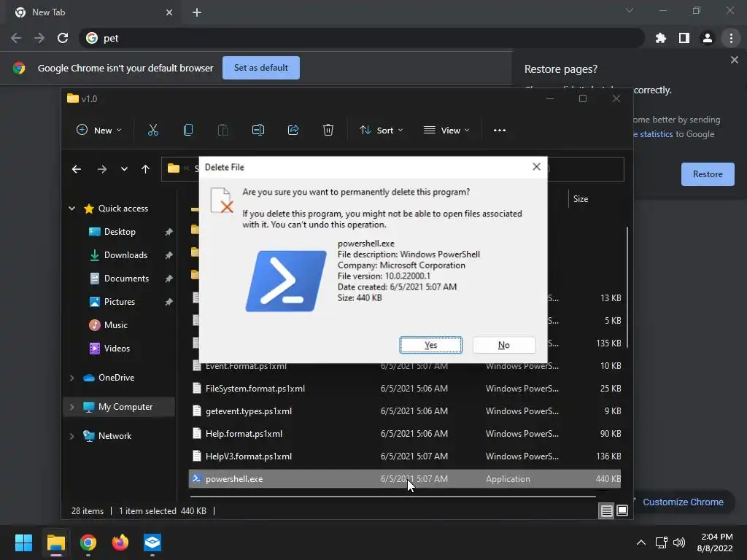Unpin Desktop using its pin icon
The width and height of the screenshot is (747, 560).
tap(169, 232)
